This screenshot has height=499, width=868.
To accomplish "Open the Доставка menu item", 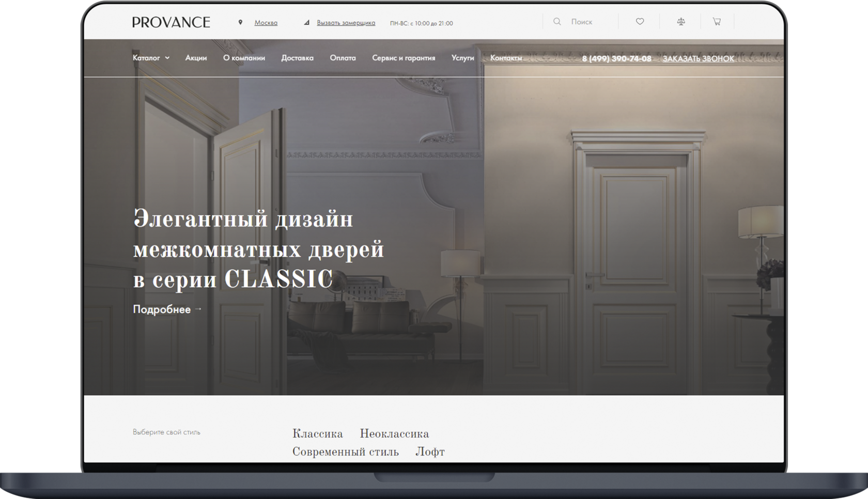I will (x=297, y=58).
